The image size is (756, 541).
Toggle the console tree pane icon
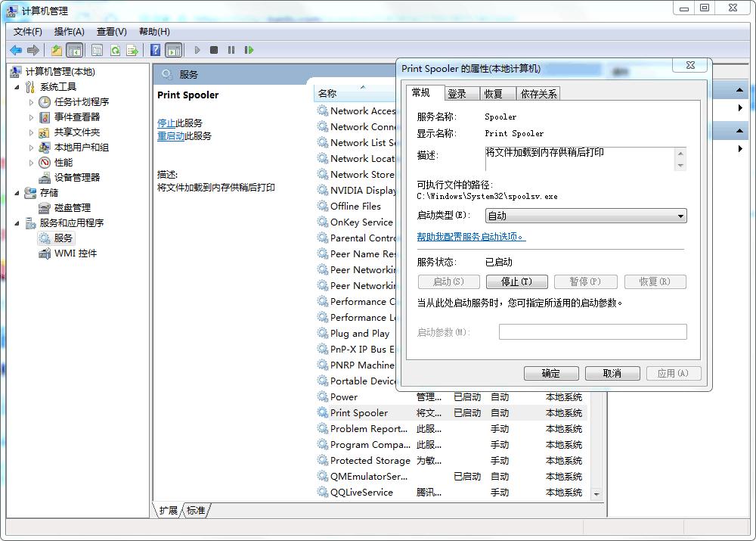coord(74,50)
